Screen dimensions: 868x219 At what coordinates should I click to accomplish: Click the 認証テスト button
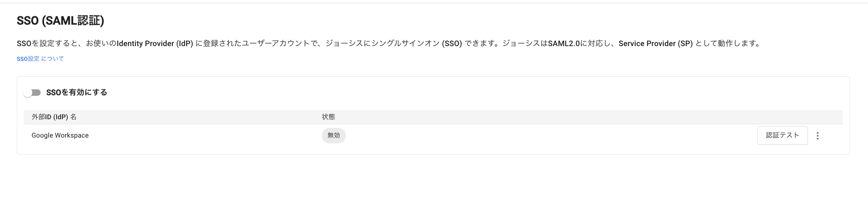(x=782, y=135)
